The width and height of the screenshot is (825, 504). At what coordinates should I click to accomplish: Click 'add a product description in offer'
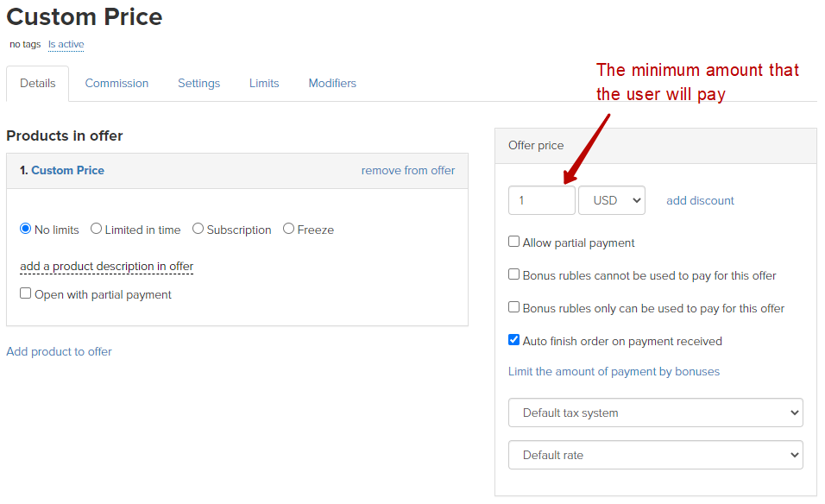106,267
